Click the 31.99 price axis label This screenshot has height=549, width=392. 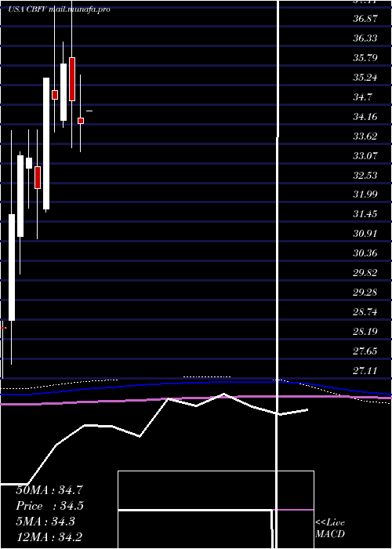pyautogui.click(x=365, y=194)
